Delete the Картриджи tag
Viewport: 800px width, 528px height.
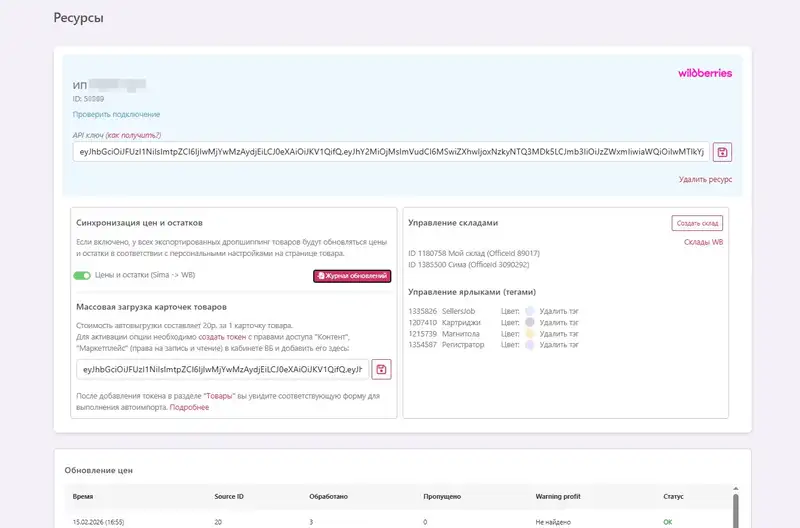point(559,322)
